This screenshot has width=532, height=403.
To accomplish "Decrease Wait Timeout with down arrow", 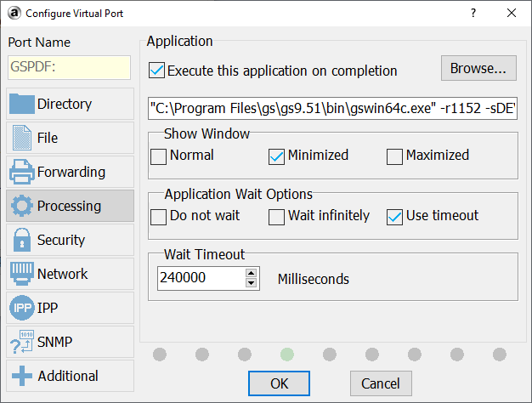I will pos(251,283).
